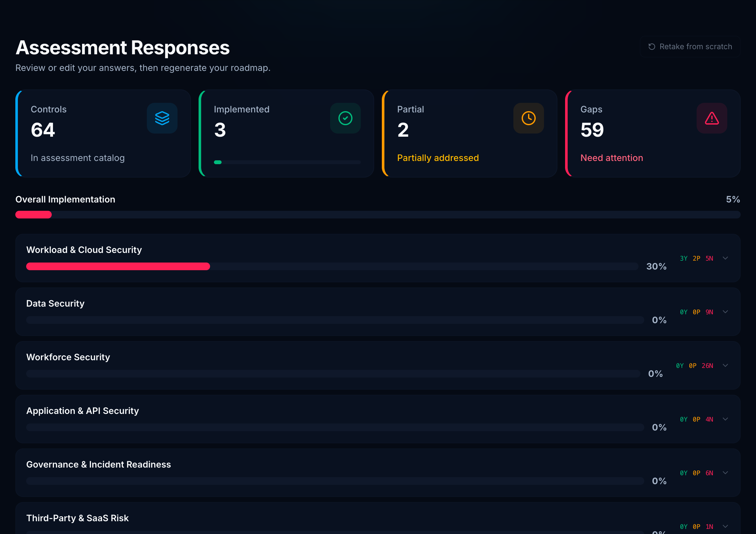This screenshot has width=756, height=534.
Task: Click the Implemented card progress bar
Action: (x=287, y=162)
